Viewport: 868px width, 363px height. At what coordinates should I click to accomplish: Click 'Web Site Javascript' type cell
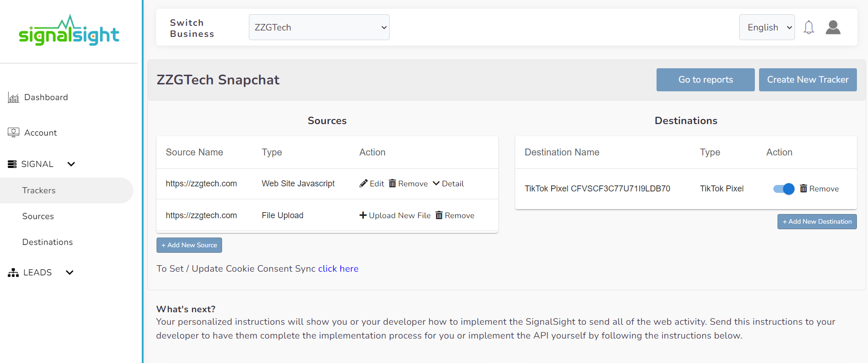pos(298,184)
